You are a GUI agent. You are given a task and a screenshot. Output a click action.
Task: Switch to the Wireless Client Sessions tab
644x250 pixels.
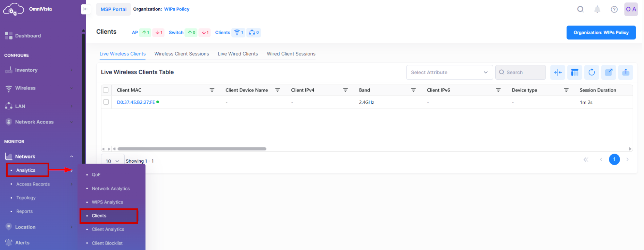tap(182, 54)
